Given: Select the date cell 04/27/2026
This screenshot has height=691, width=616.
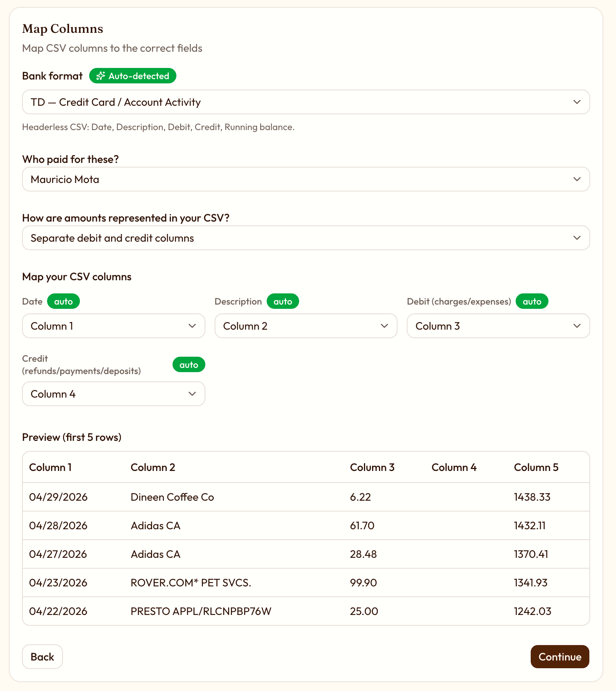Looking at the screenshot, I should coord(58,554).
